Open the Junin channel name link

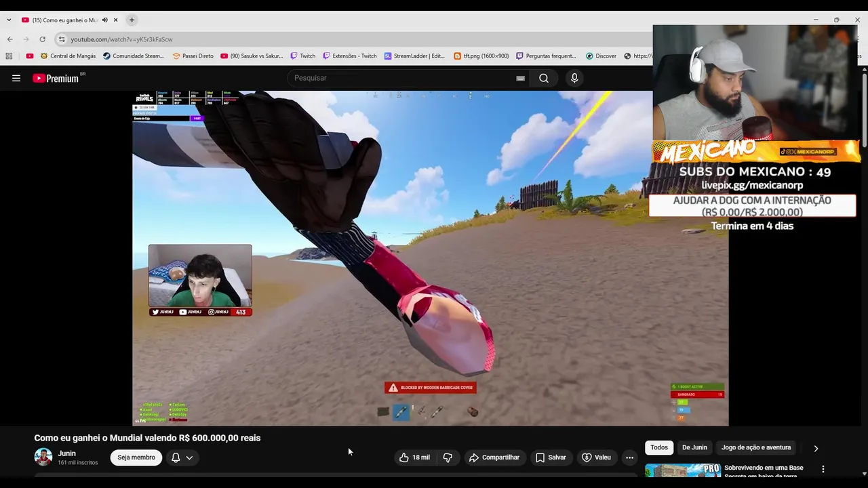66,453
